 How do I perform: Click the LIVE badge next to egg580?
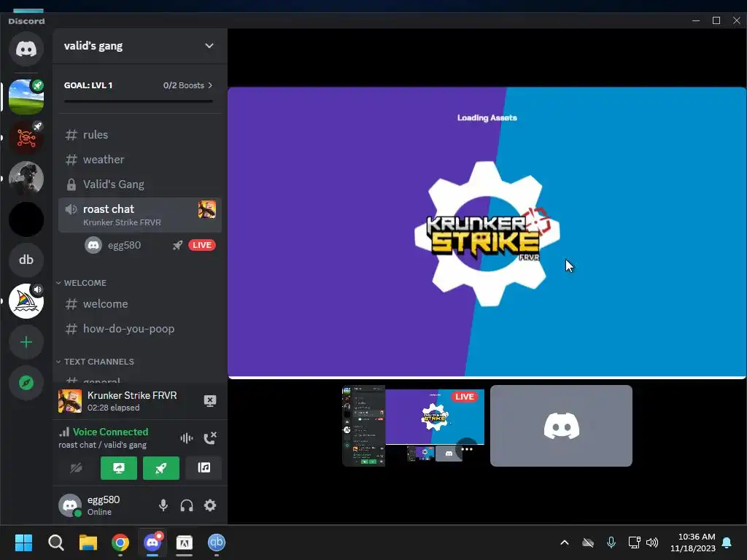click(x=202, y=245)
